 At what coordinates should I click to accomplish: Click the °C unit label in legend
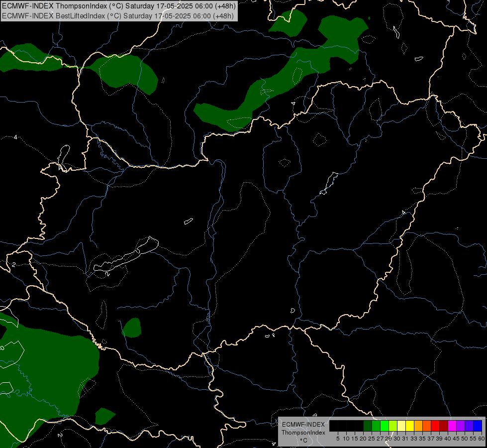pyautogui.click(x=303, y=440)
